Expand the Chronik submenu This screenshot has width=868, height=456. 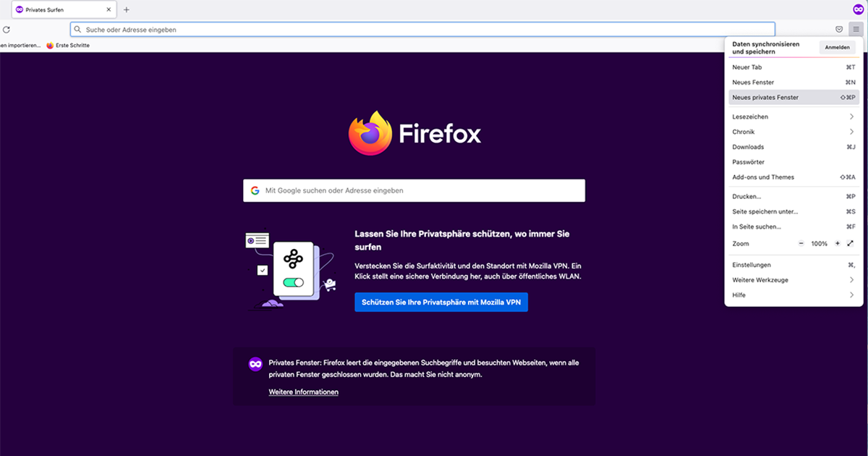794,132
